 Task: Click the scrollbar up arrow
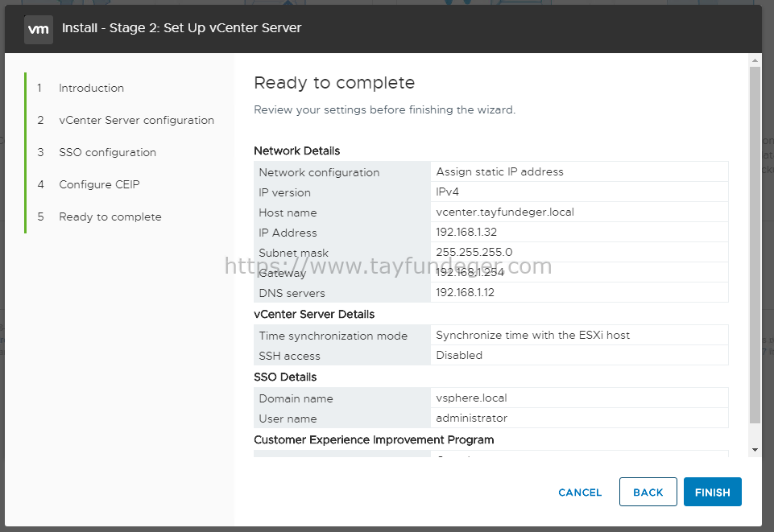[x=754, y=60]
